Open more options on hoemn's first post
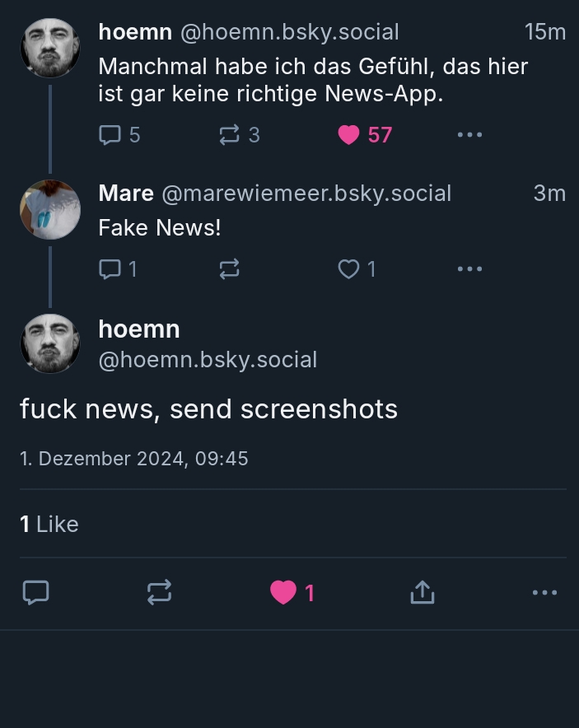Viewport: 579px width, 728px height. pos(469,135)
